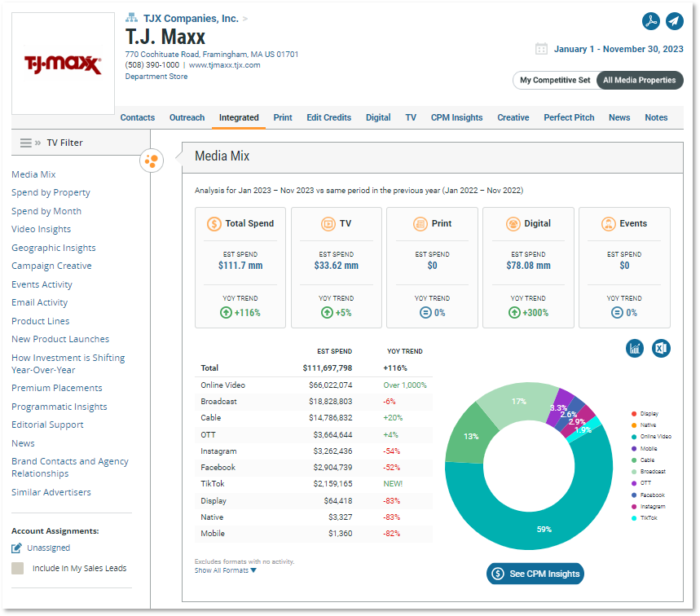Click the 0% equal icon in Print card
Viewport: 700px width, 616px height.
[x=425, y=312]
